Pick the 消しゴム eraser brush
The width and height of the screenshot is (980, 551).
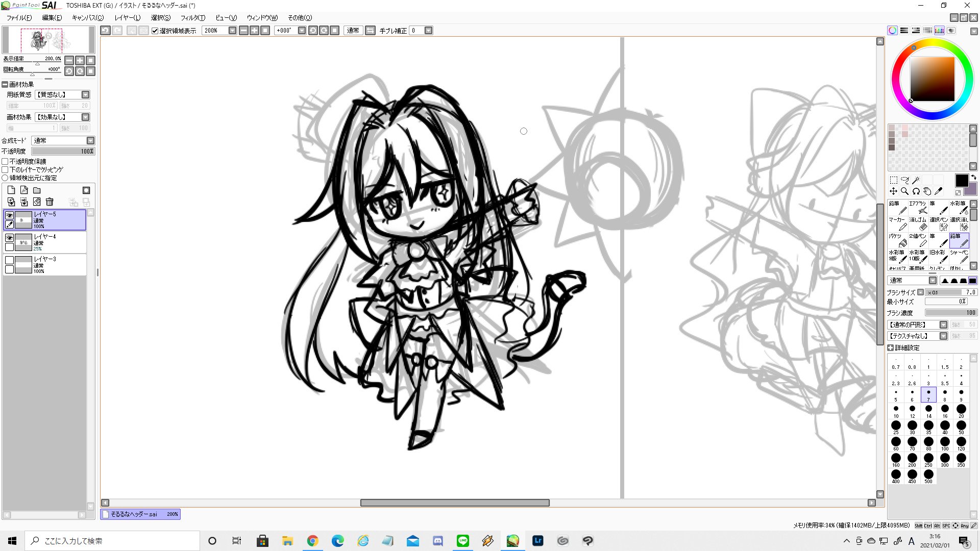[x=919, y=223]
